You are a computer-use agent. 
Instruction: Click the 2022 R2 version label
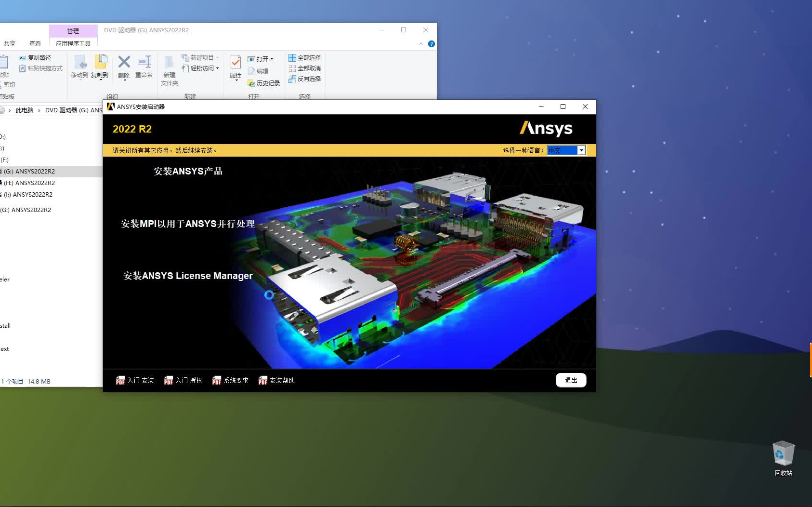(132, 129)
